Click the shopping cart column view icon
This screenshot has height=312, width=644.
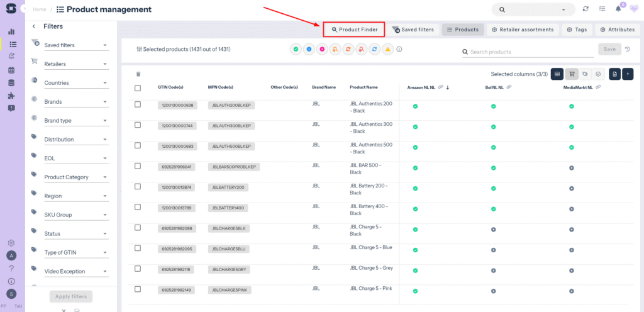point(572,74)
